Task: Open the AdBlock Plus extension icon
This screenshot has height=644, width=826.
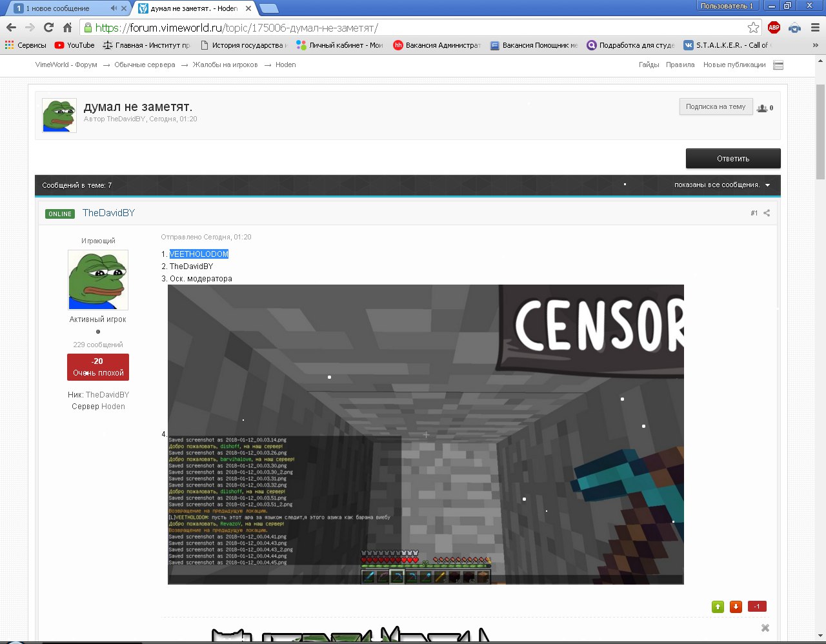Action: click(774, 27)
